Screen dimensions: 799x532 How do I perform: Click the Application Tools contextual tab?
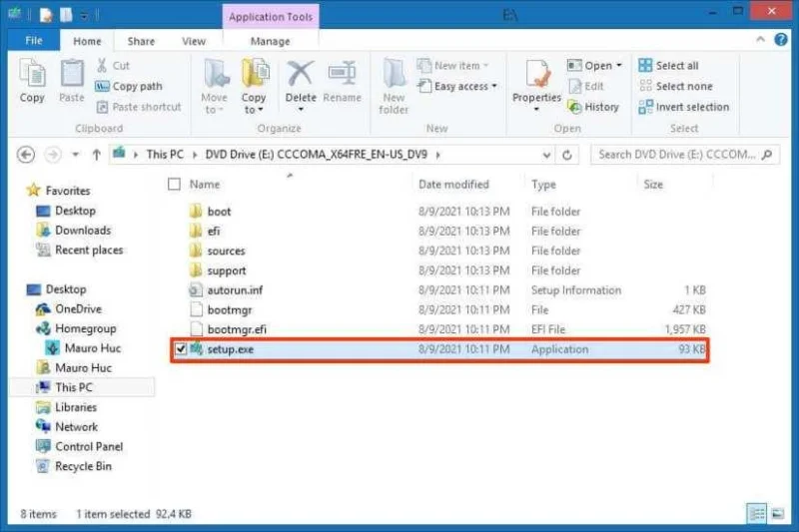click(x=271, y=17)
